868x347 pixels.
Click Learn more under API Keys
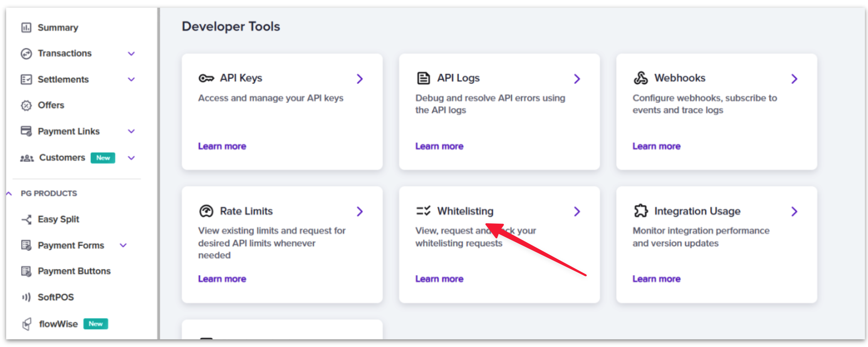coord(222,147)
